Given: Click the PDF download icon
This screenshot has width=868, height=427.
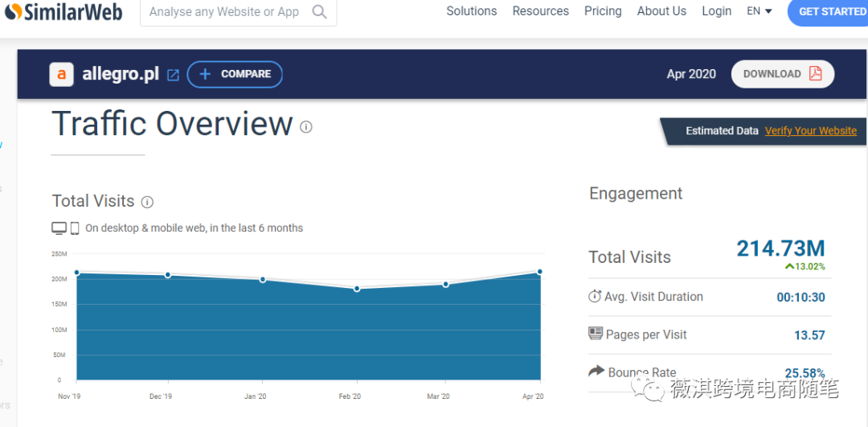Looking at the screenshot, I should pos(816,74).
